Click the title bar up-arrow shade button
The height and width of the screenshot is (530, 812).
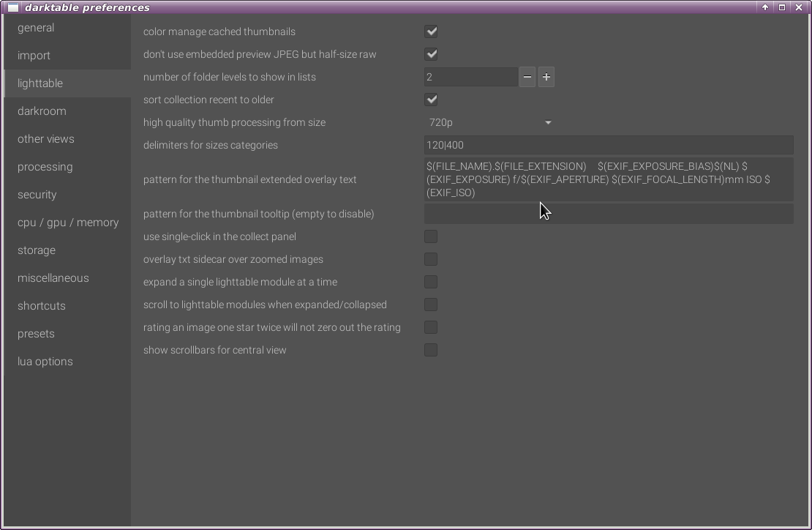[765, 7]
